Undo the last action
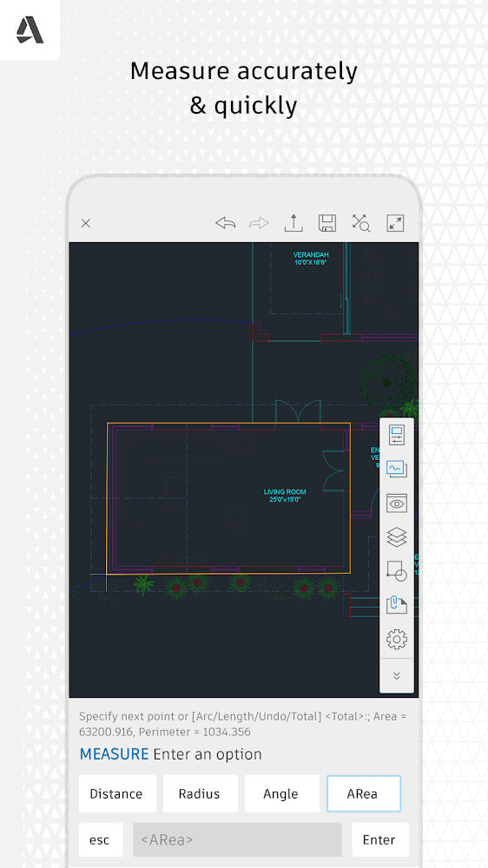Screen dimensions: 488x868 [226, 223]
